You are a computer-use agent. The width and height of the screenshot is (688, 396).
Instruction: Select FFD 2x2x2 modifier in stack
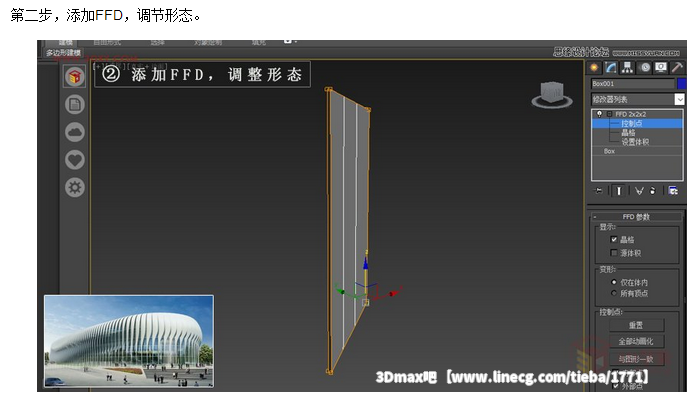click(x=631, y=114)
